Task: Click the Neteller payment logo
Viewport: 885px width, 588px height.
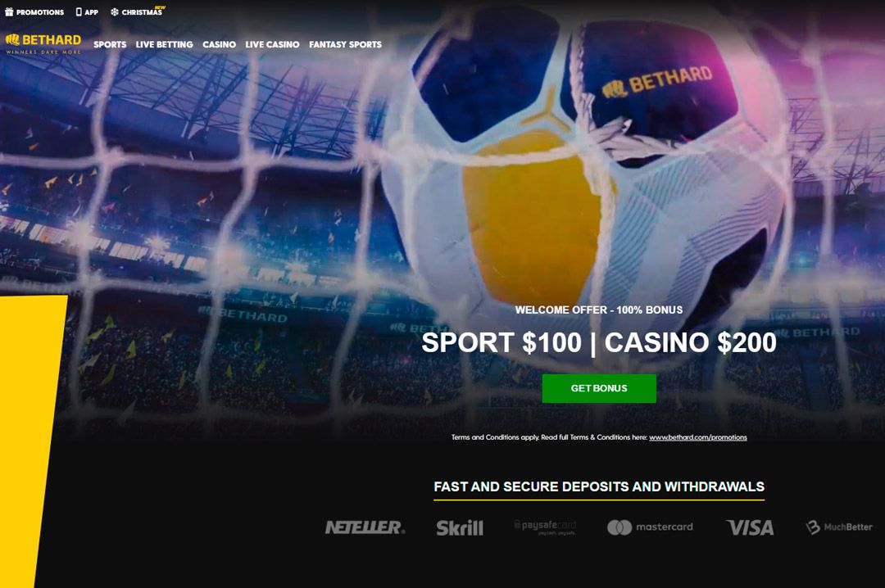Action: (x=365, y=527)
